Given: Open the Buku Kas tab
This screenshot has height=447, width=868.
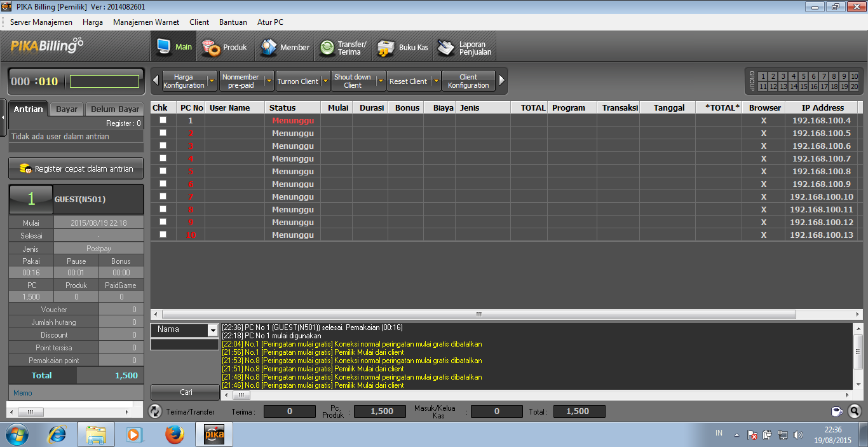Looking at the screenshot, I should [403, 47].
